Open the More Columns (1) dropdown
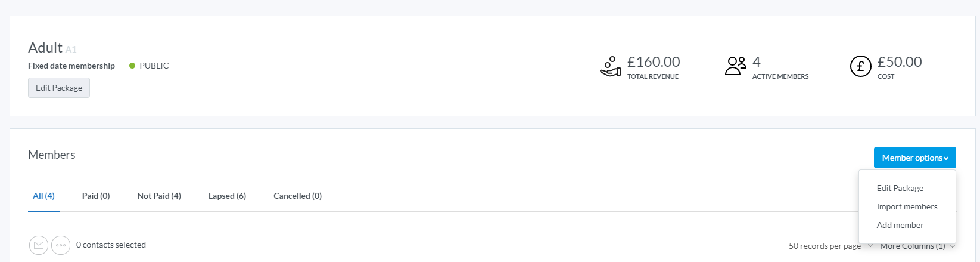Viewport: 980px width, 262px height. click(x=917, y=246)
